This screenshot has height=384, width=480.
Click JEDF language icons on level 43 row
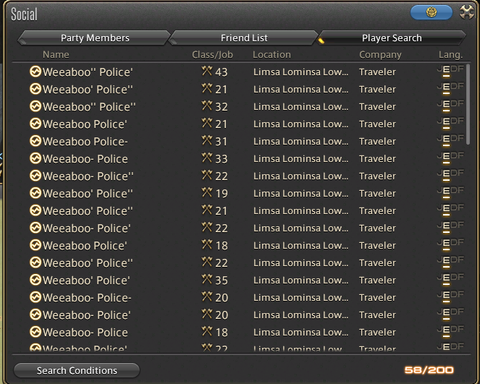click(x=450, y=71)
